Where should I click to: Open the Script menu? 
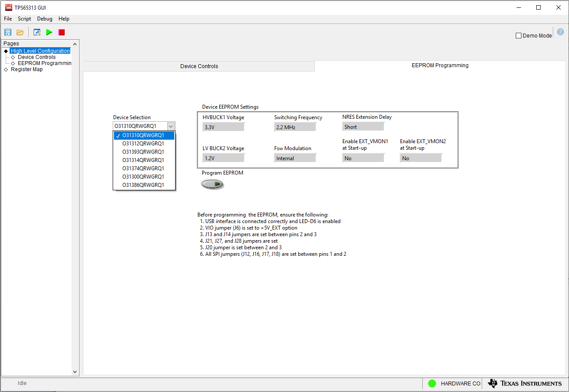tap(24, 19)
